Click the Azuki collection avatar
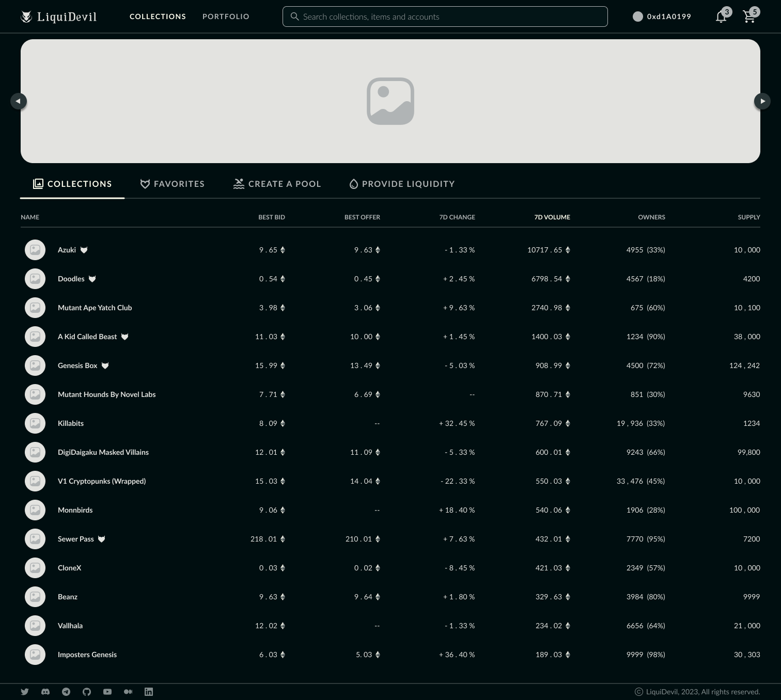This screenshot has width=781, height=700. point(35,250)
